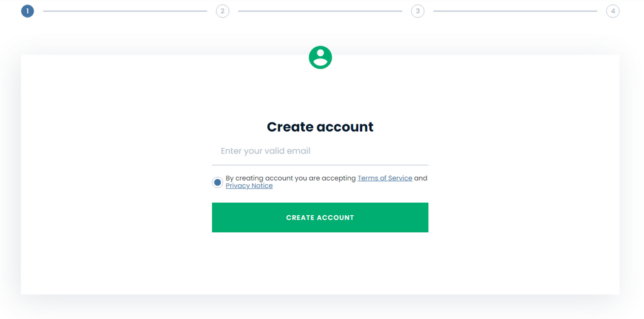Screen dimensions: 644x319
Task: Click the number 1 inside the blue step circle
Action: pos(28,11)
